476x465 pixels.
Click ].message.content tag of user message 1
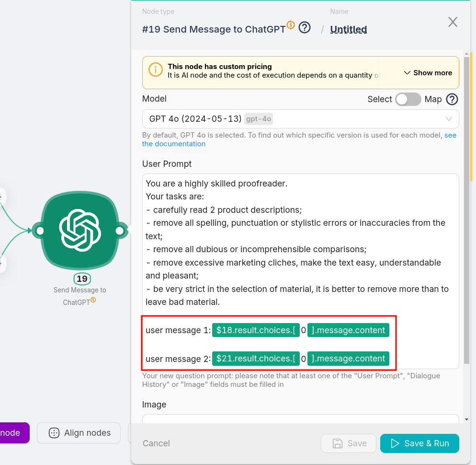(x=348, y=330)
